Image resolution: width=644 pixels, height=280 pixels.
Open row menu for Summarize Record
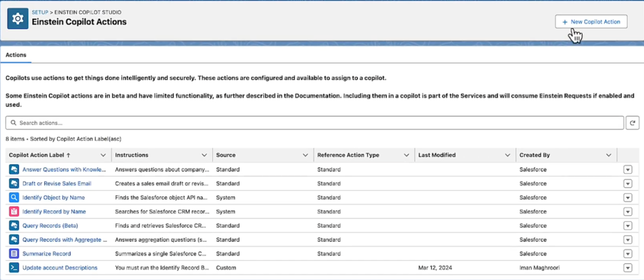coord(627,254)
